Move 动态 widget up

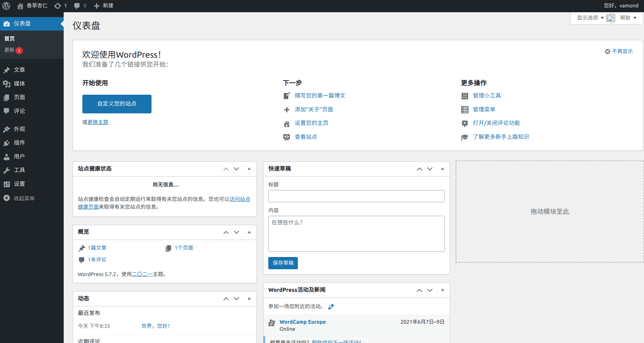[226, 299]
